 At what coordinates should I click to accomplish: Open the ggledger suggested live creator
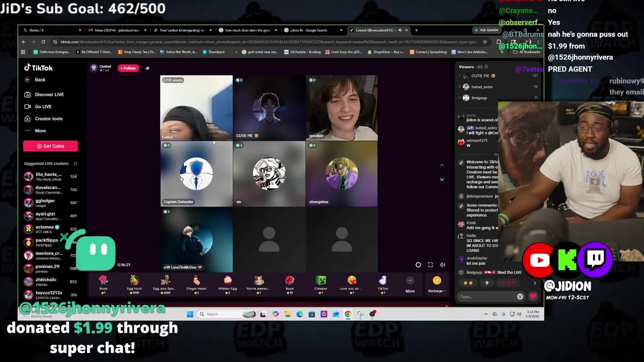pos(50,203)
